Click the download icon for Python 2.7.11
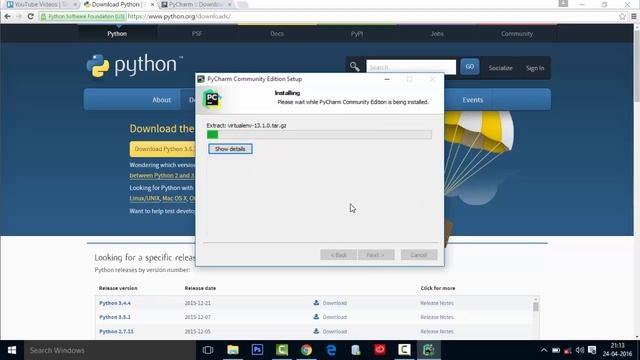The width and height of the screenshot is (640, 360). (x=316, y=331)
